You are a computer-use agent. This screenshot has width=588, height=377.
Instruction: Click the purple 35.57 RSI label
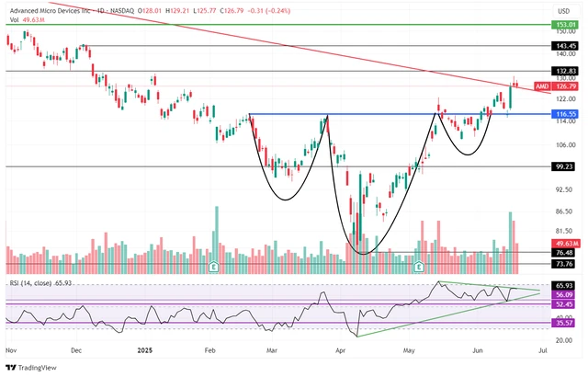click(564, 323)
